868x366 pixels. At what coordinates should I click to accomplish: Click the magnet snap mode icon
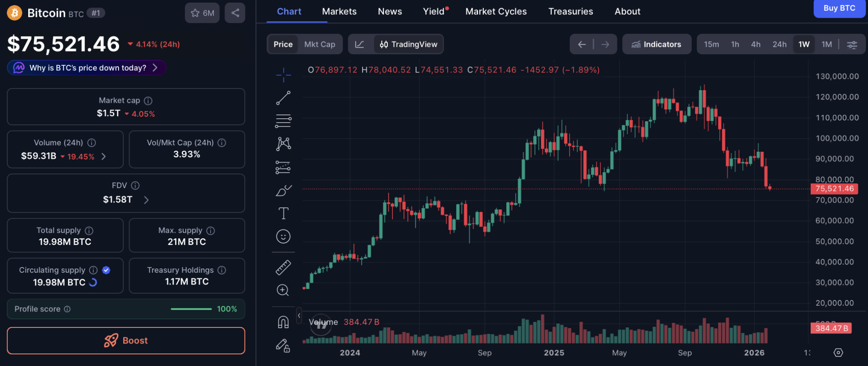[283, 322]
